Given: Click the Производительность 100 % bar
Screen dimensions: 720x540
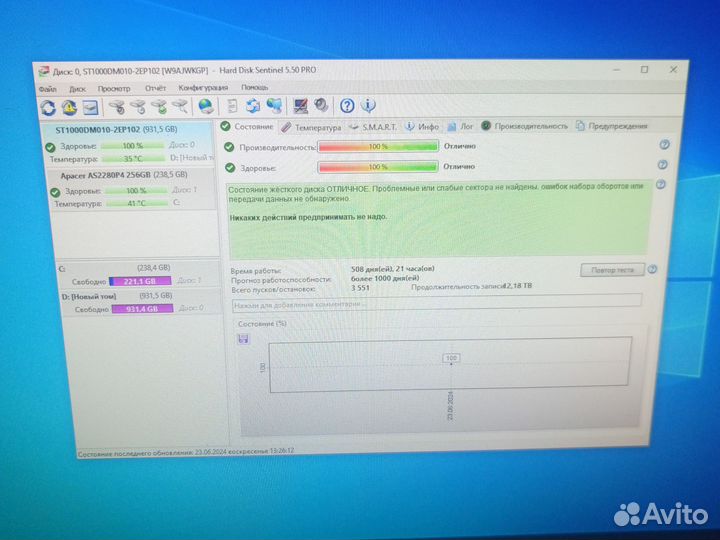Looking at the screenshot, I should [x=378, y=146].
